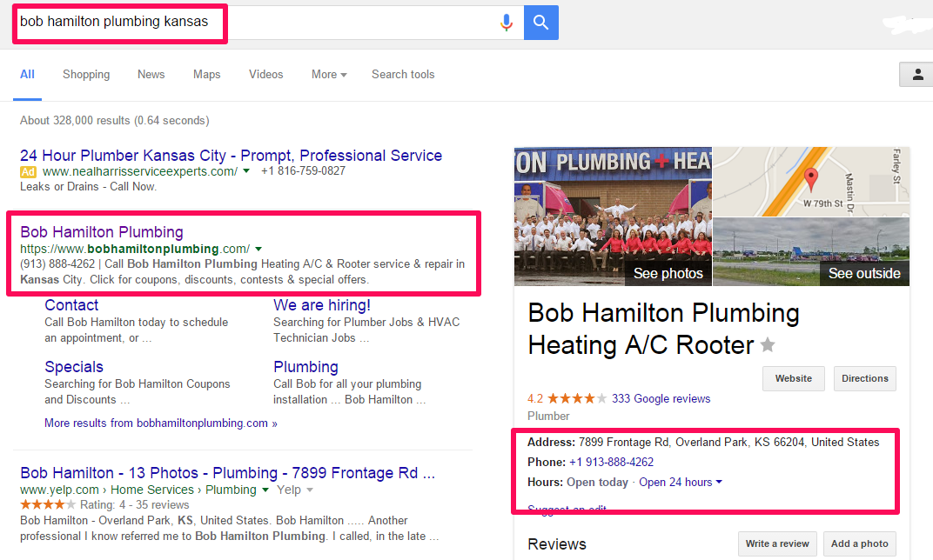The image size is (933, 560).
Task: Click the Directions button
Action: [x=864, y=379]
